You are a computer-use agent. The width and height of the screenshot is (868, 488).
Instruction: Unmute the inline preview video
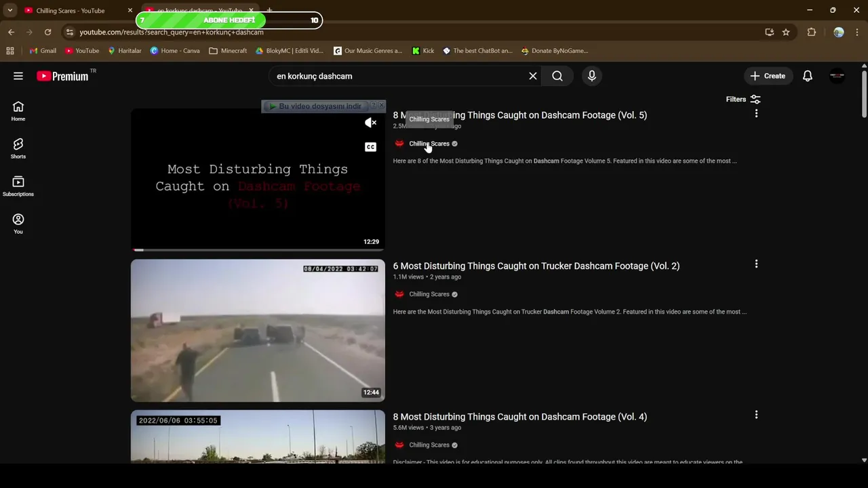tap(370, 123)
